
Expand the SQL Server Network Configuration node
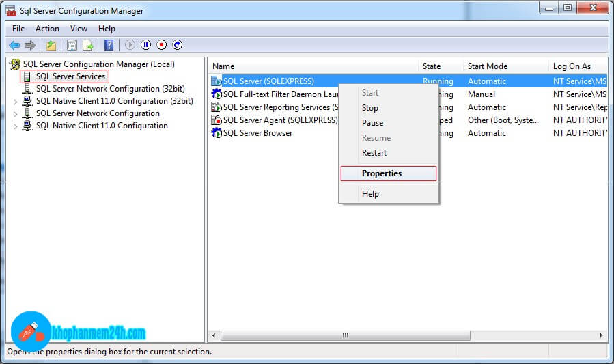click(x=16, y=113)
